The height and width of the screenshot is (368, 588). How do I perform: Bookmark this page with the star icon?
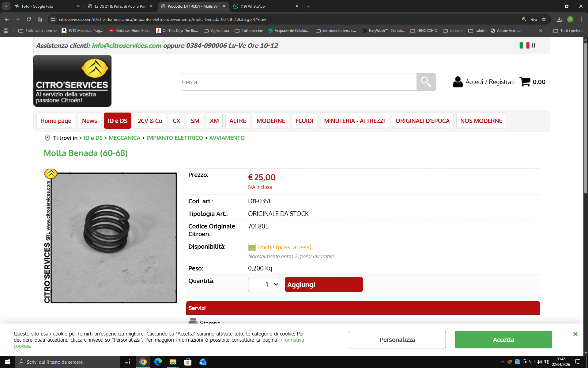544,19
